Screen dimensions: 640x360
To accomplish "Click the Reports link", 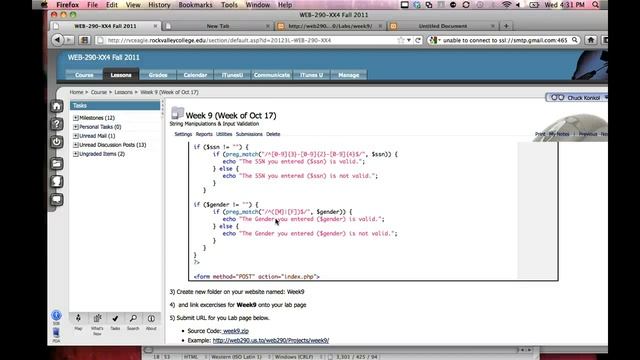I will (x=204, y=134).
